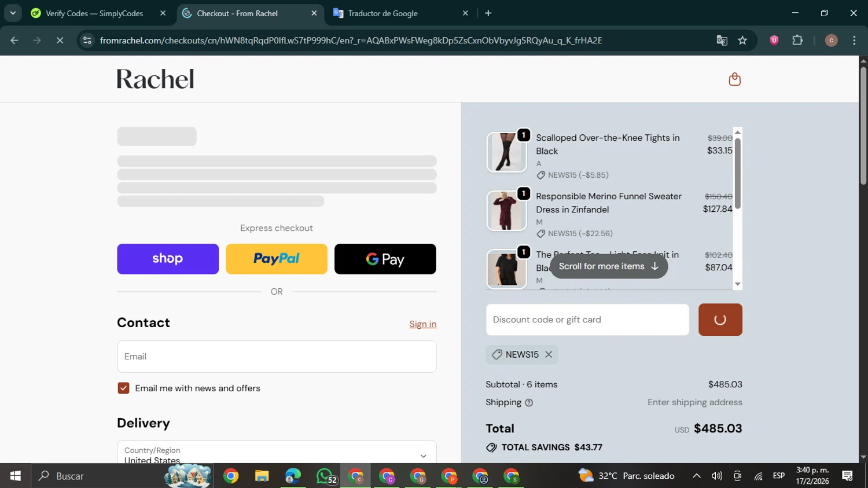This screenshot has height=488, width=868.
Task: Close the Checkout - From Rachel tab
Action: [314, 13]
